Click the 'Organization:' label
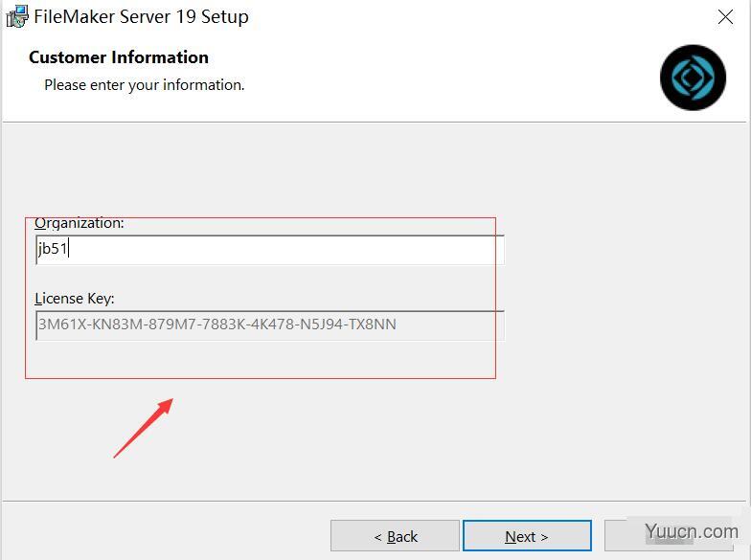 click(79, 223)
